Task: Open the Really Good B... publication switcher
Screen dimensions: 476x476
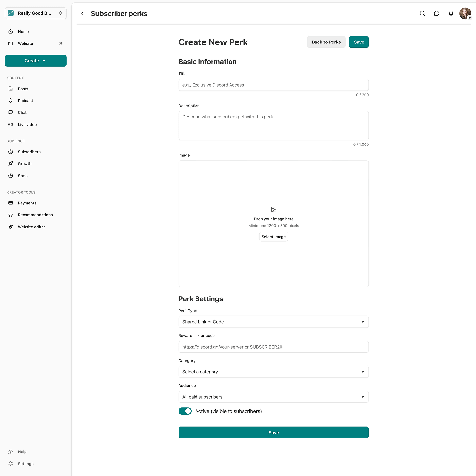Action: click(x=36, y=13)
